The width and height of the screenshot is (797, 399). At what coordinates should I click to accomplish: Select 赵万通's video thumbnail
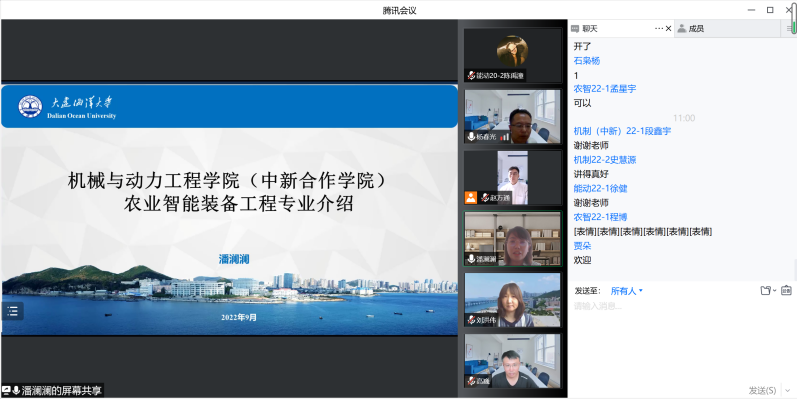(x=512, y=177)
